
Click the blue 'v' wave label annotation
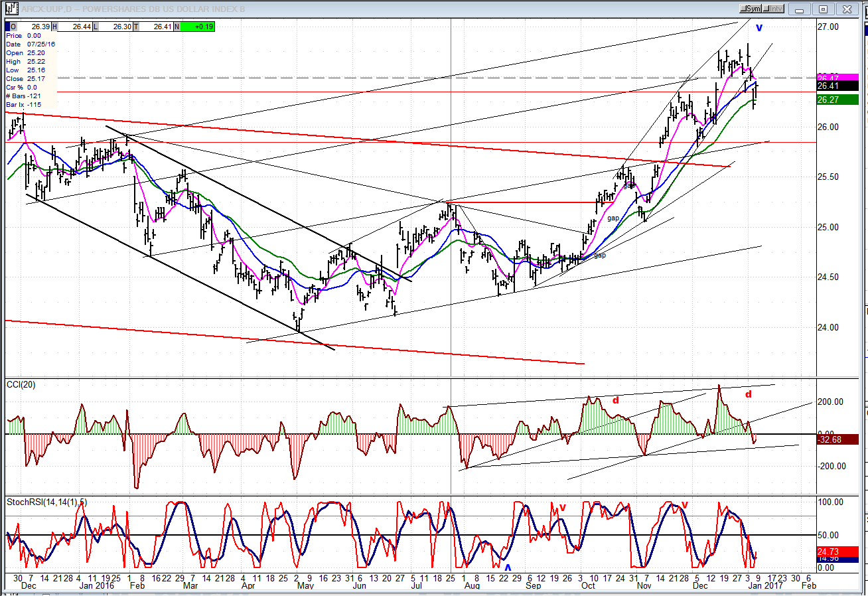click(759, 28)
